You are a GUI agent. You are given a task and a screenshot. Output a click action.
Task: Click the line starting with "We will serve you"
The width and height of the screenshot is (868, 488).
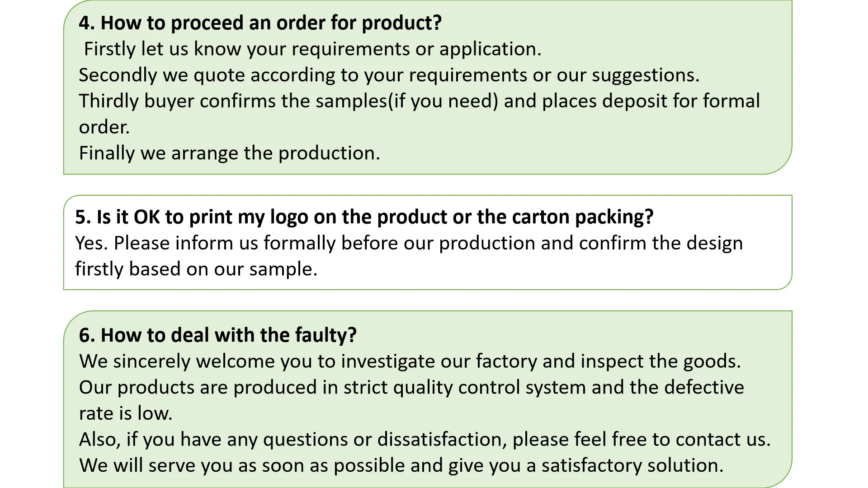pyautogui.click(x=401, y=465)
